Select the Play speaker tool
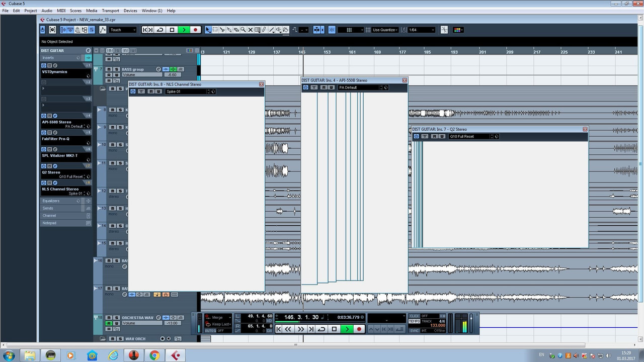This screenshot has width=644, height=362. [278, 30]
